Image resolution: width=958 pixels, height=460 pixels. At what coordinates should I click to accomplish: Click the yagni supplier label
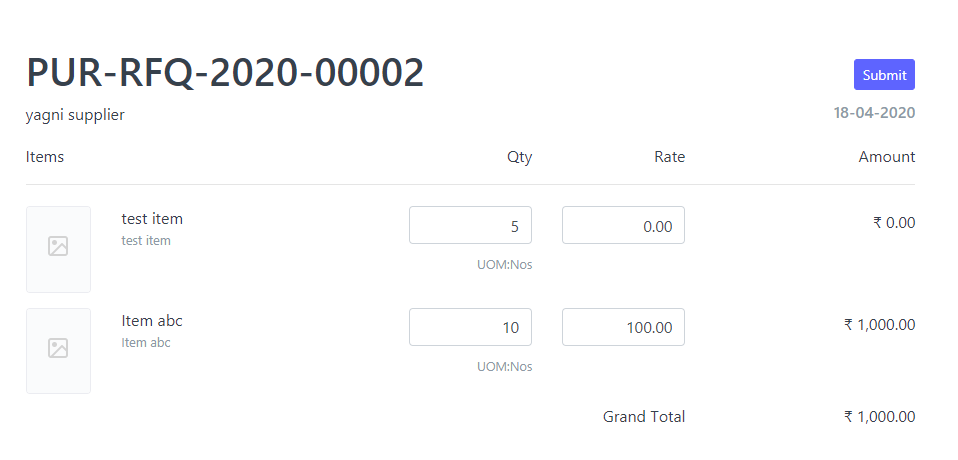(75, 115)
